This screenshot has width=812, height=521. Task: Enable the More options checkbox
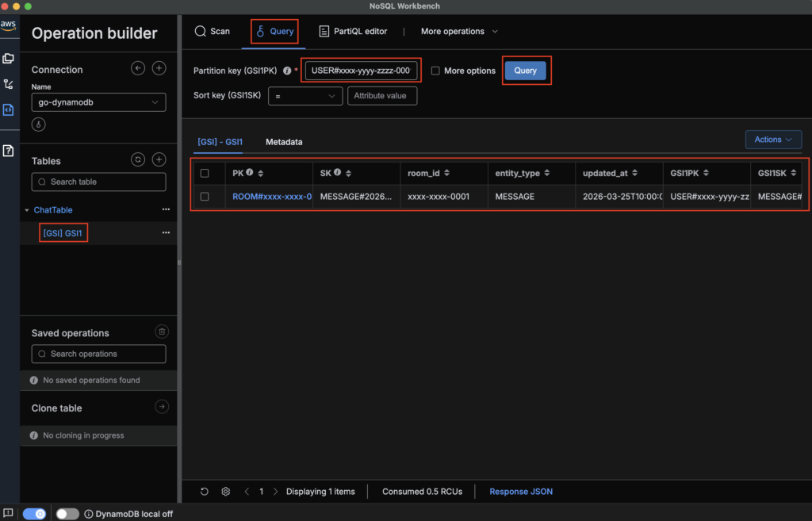point(435,71)
